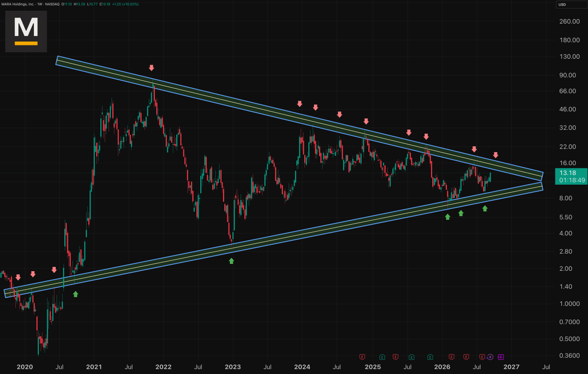Image resolution: width=588 pixels, height=374 pixels.
Task: Click the 2027 time axis label
Action: click(512, 367)
